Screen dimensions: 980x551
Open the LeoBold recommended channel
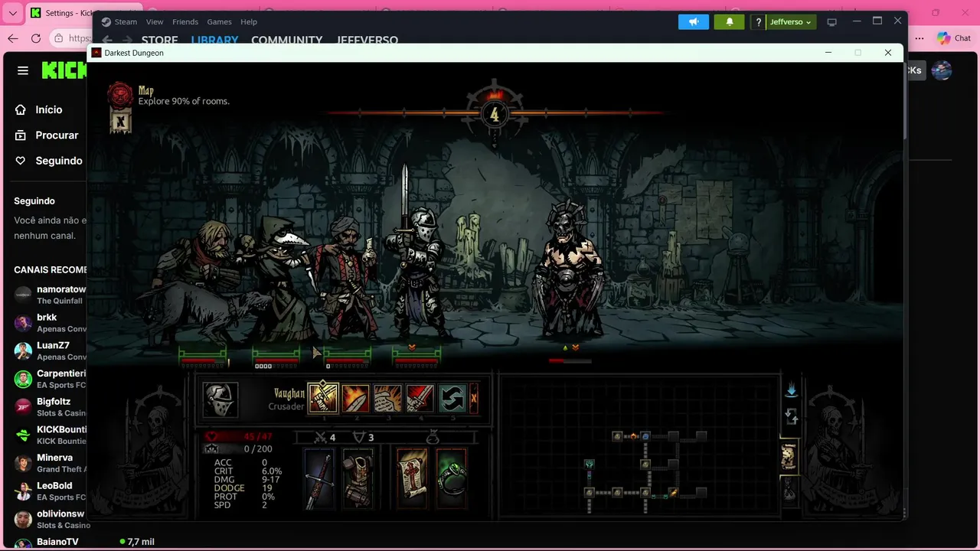tap(51, 491)
